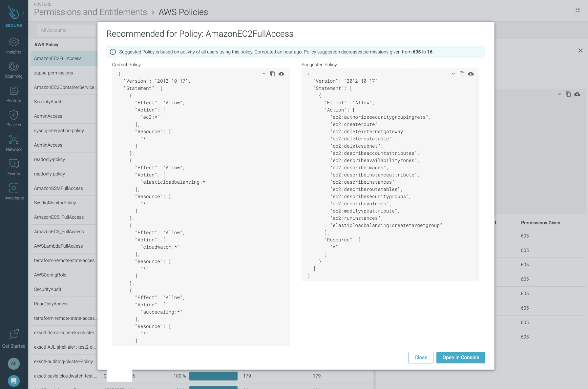Open the Events section in sidebar
588x389 pixels.
tap(14, 167)
